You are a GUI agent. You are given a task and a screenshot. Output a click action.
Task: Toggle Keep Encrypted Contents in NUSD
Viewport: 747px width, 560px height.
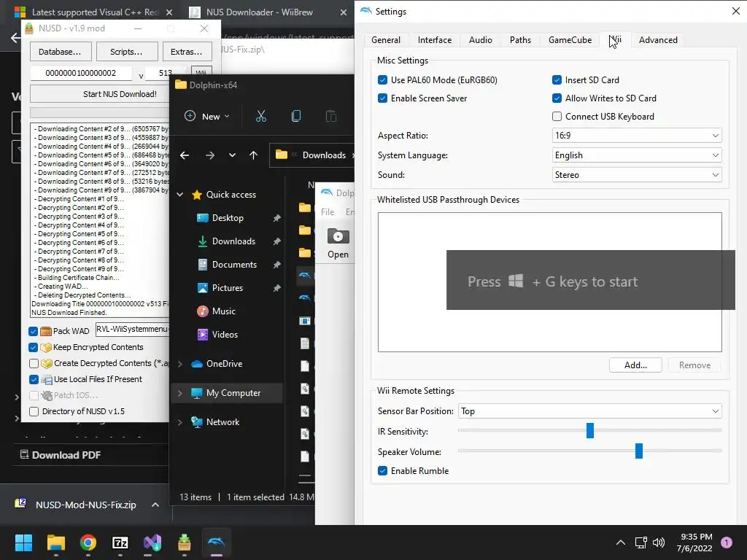point(34,348)
